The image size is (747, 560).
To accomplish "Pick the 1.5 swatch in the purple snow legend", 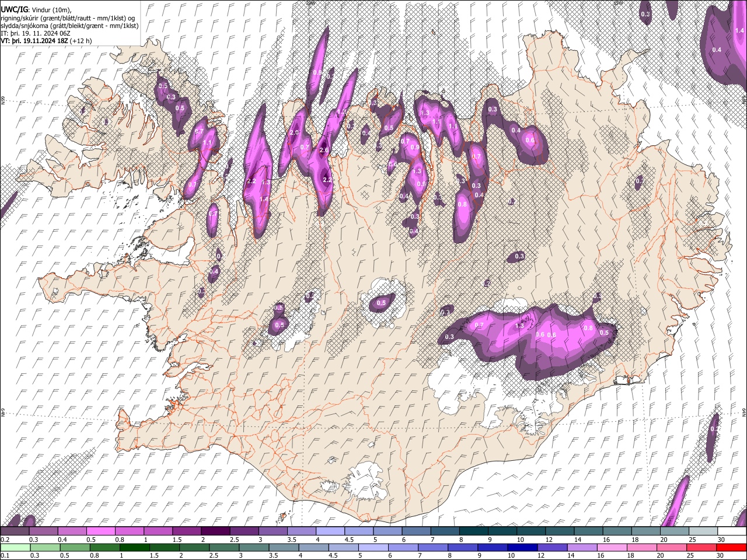I will tap(186, 531).
